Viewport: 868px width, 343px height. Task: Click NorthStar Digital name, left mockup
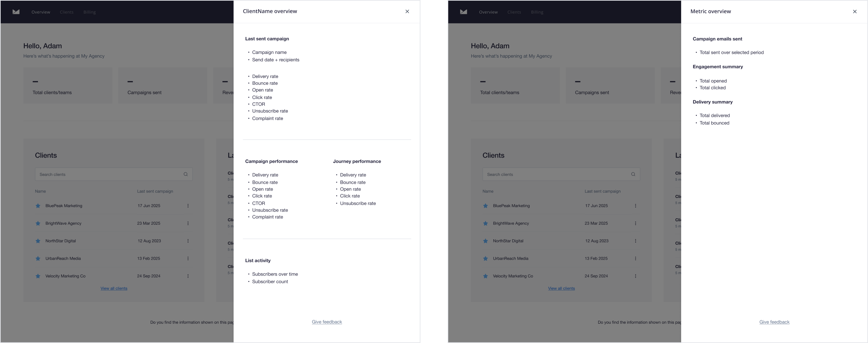coord(61,241)
